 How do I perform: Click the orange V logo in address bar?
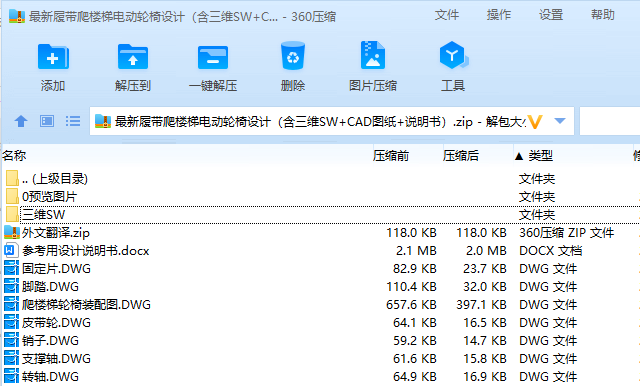535,121
